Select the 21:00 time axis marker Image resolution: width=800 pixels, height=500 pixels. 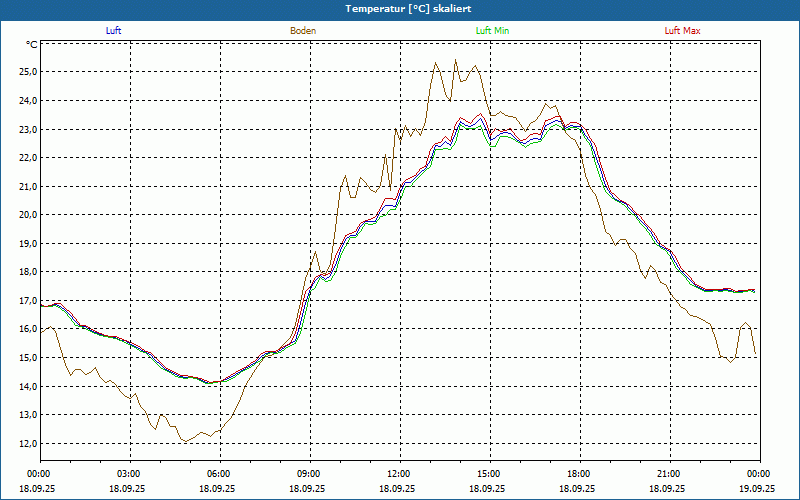(669, 474)
